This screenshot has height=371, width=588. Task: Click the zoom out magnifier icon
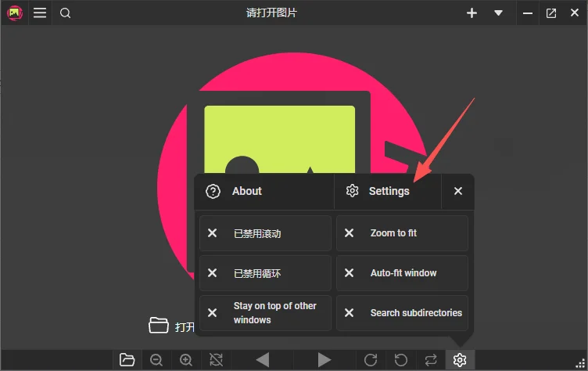pyautogui.click(x=156, y=360)
